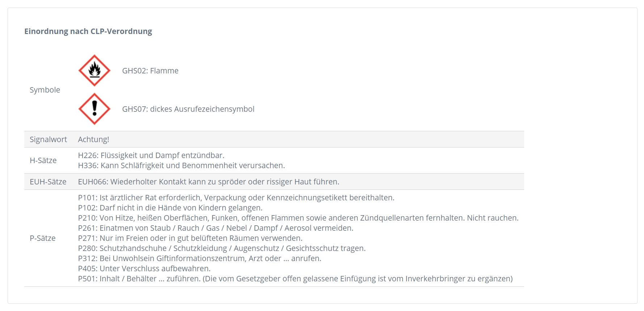Select the P102 keep from children statement
The image size is (644, 311).
[170, 208]
